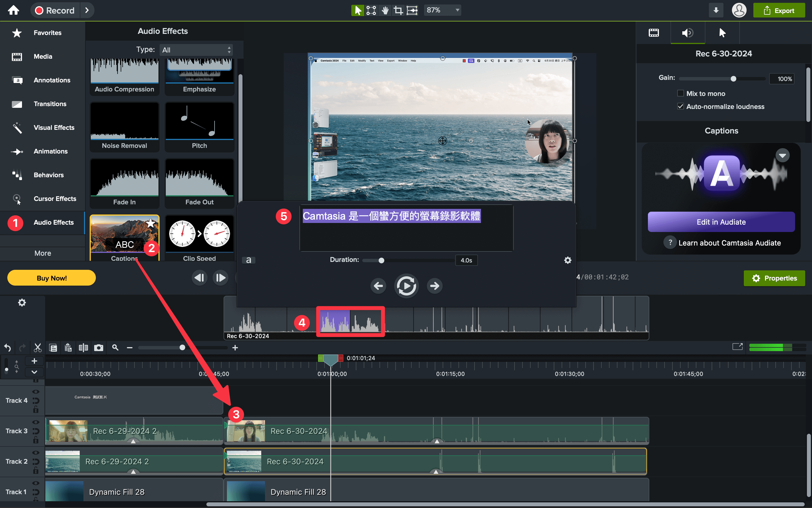Click the timeline zoom magnifier icon
The image size is (812, 508).
click(115, 347)
